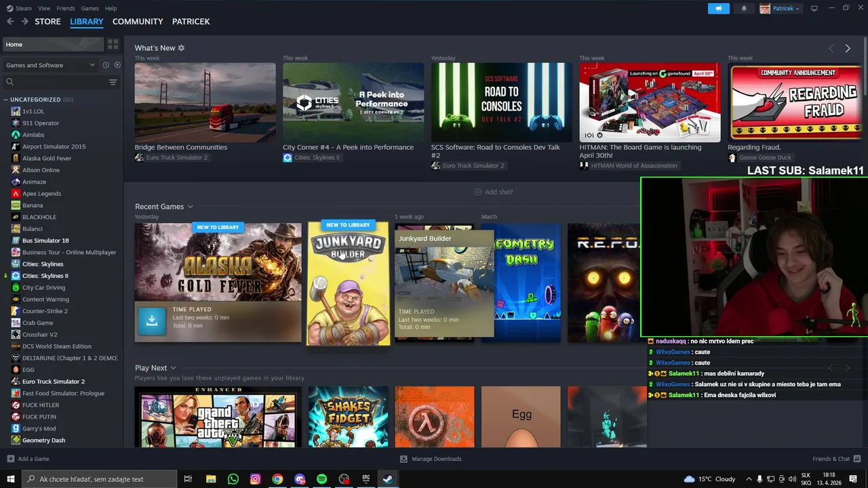Expand the Recent Games shelf dropdown
868x488 pixels.
coord(191,207)
